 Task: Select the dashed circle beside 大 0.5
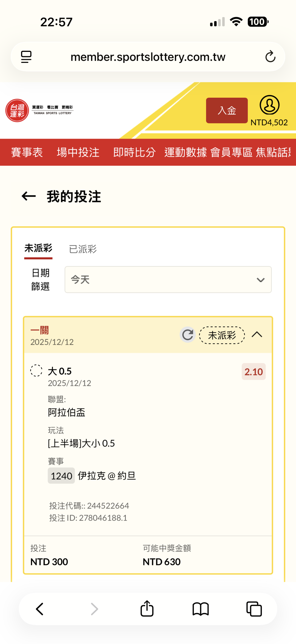click(36, 371)
